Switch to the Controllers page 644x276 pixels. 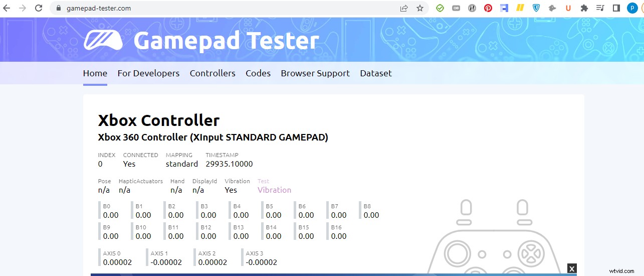(x=212, y=73)
